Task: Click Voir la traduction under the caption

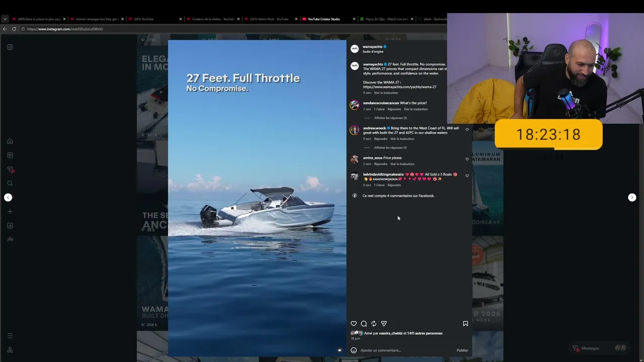Action: pos(386,93)
